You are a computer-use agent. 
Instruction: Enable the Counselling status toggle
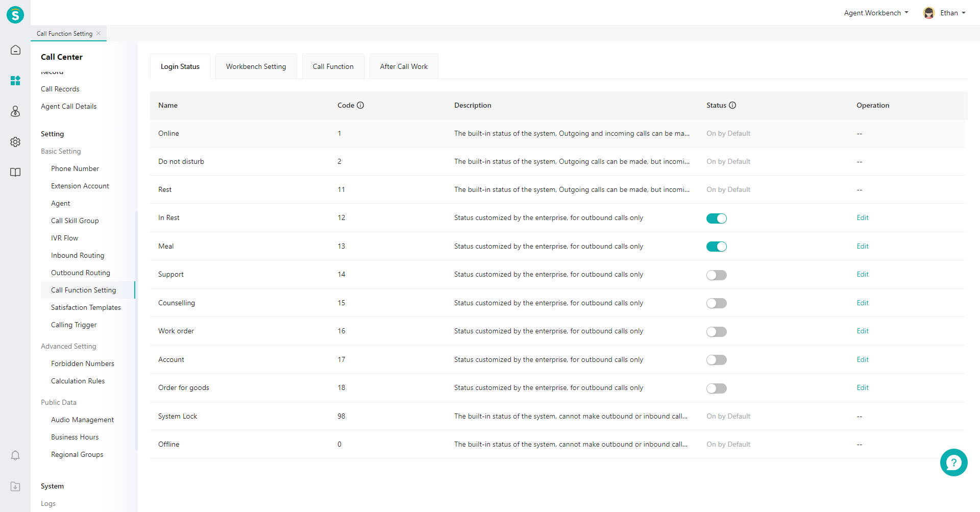coord(716,303)
